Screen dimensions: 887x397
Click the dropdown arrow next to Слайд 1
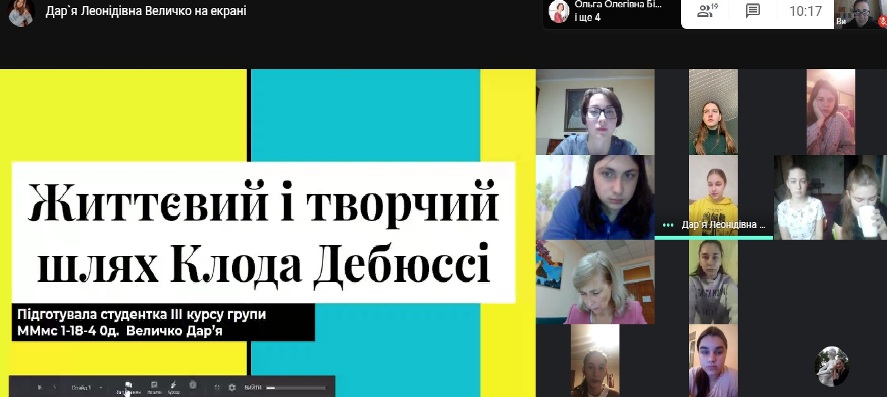point(101,387)
